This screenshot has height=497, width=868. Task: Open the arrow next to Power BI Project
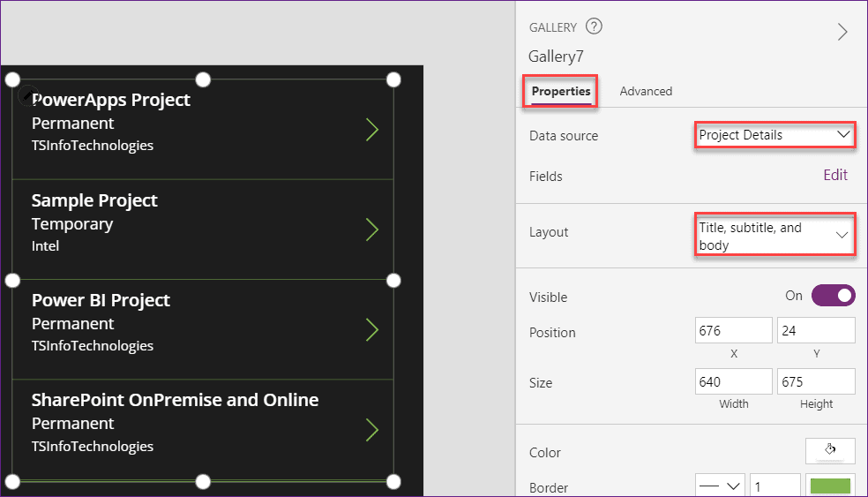click(372, 329)
